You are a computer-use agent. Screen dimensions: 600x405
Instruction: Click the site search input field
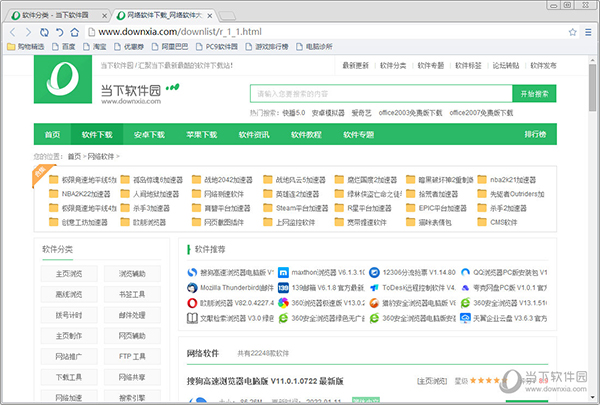[381, 94]
